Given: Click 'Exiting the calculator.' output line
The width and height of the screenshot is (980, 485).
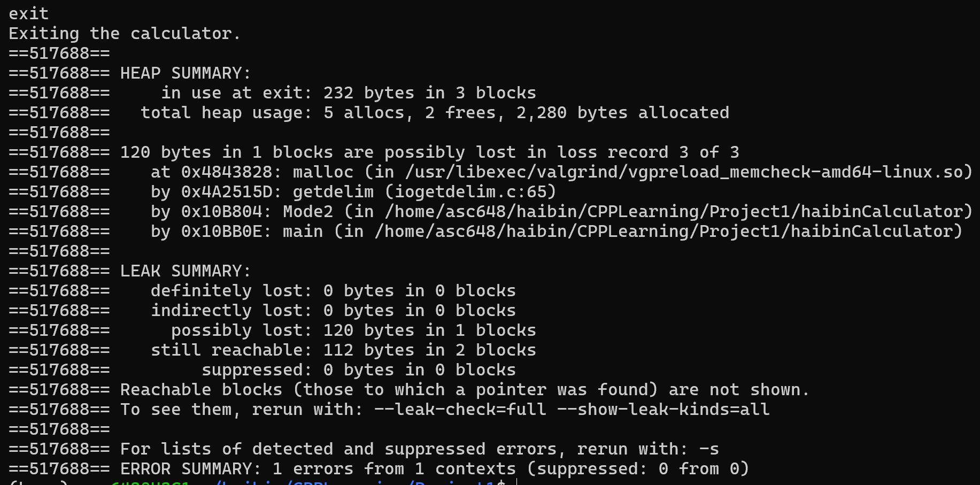Looking at the screenshot, I should click(125, 33).
